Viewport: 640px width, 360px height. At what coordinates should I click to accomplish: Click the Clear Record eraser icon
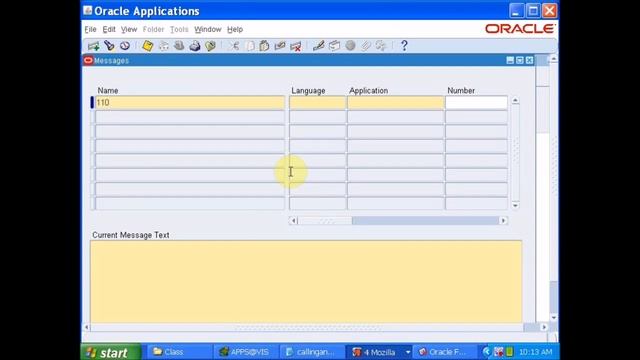280,46
